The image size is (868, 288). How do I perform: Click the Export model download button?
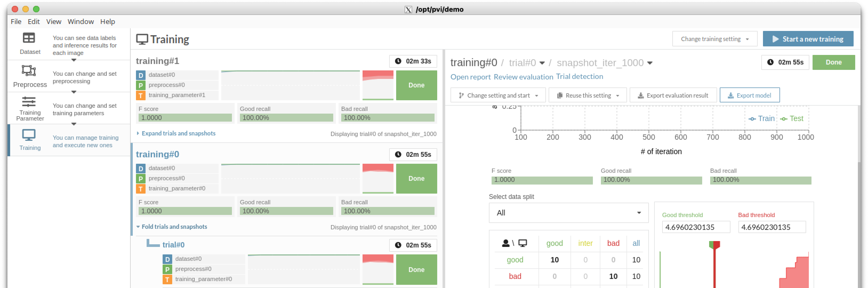pyautogui.click(x=749, y=95)
